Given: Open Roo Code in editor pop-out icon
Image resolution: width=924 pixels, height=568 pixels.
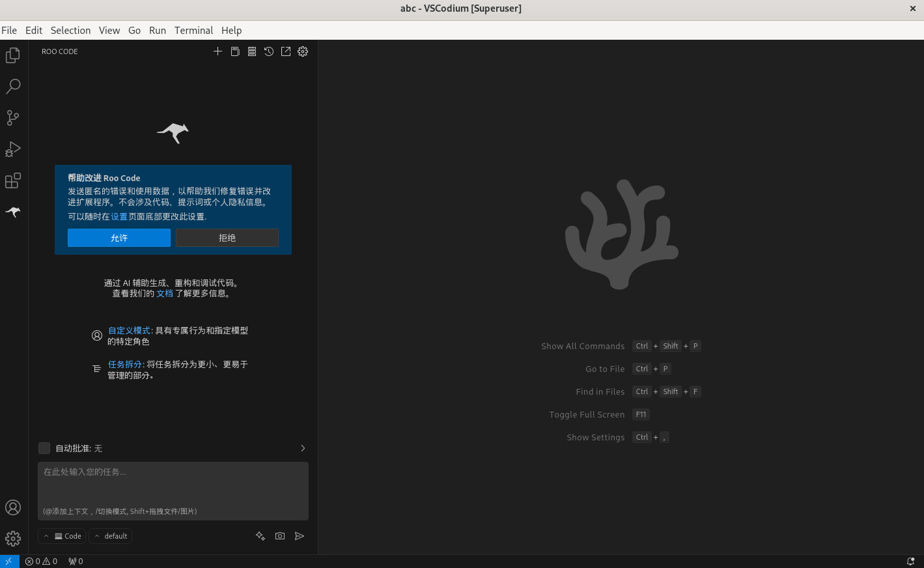Looking at the screenshot, I should [286, 51].
